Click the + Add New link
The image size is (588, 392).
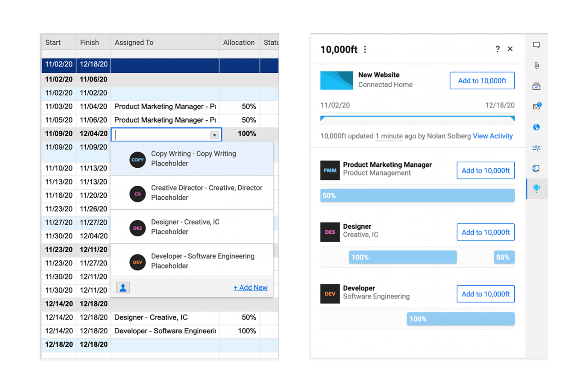click(251, 287)
